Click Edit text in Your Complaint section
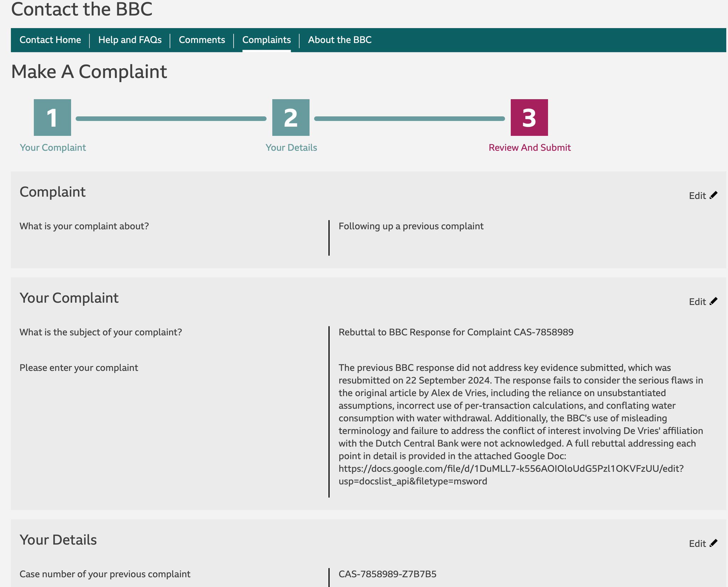Image resolution: width=728 pixels, height=587 pixels. point(697,302)
